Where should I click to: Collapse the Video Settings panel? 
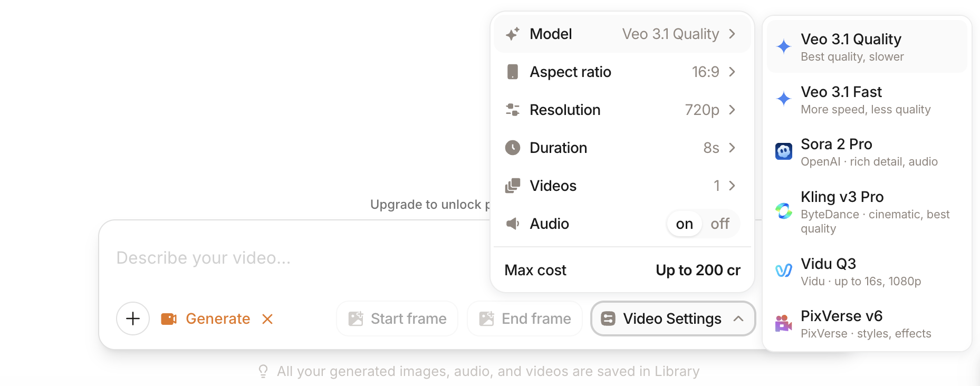click(738, 319)
